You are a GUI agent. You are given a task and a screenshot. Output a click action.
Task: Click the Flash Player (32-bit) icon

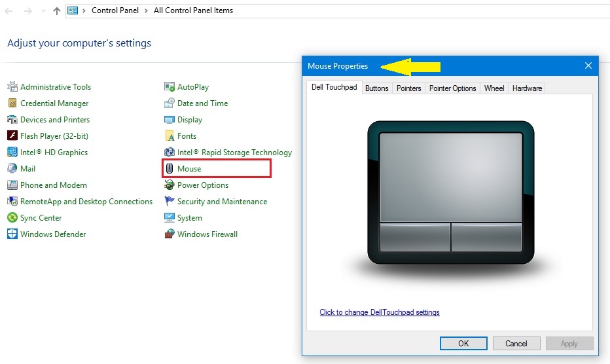click(x=12, y=136)
